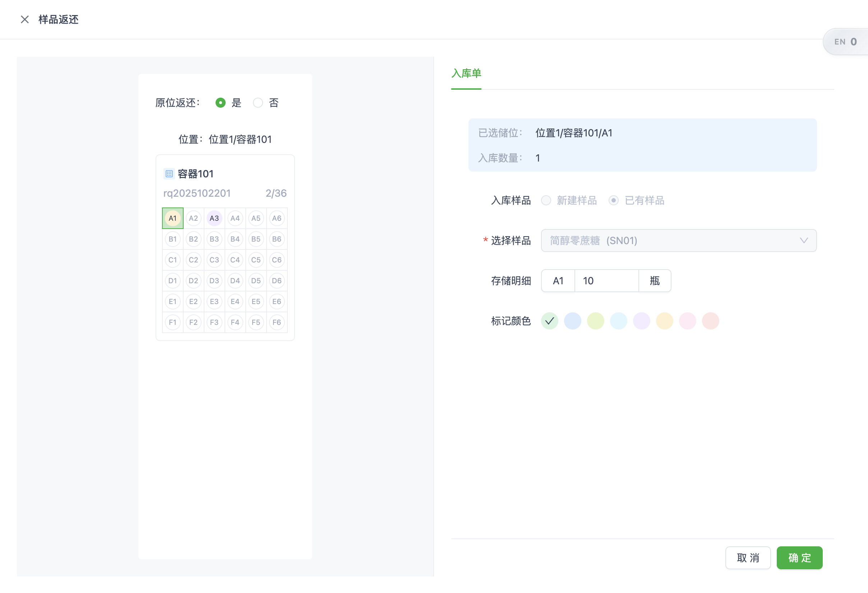Click the quantity field showing 10
The height and width of the screenshot is (593, 868).
606,281
